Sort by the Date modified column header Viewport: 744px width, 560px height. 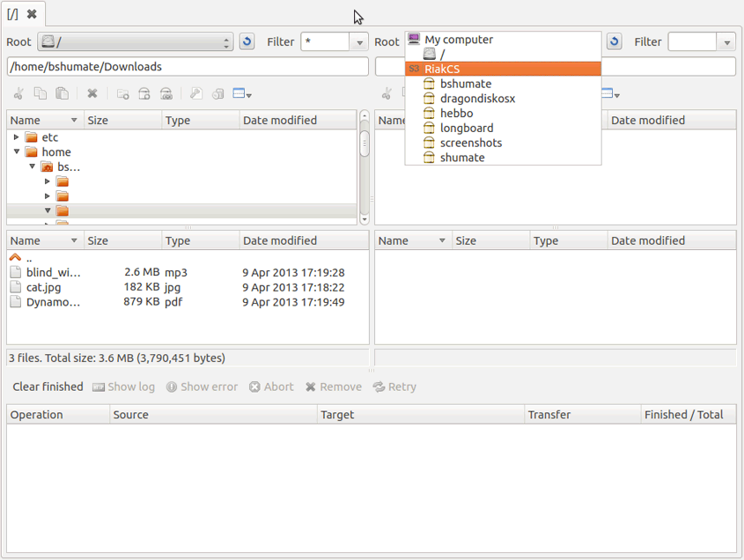click(282, 239)
